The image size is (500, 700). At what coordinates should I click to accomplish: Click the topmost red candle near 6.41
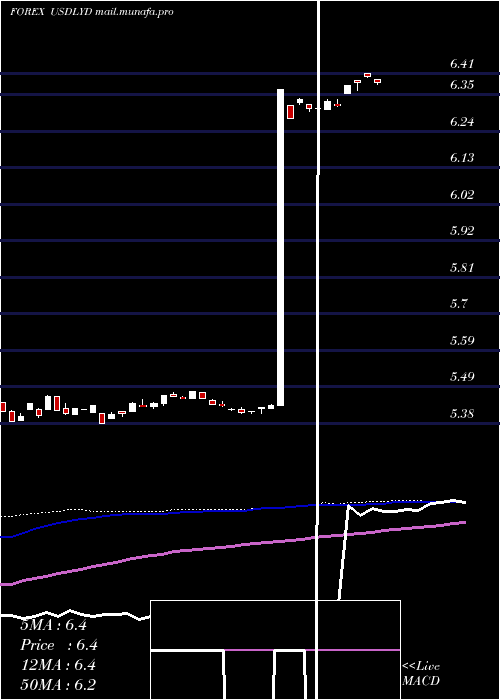(x=368, y=75)
